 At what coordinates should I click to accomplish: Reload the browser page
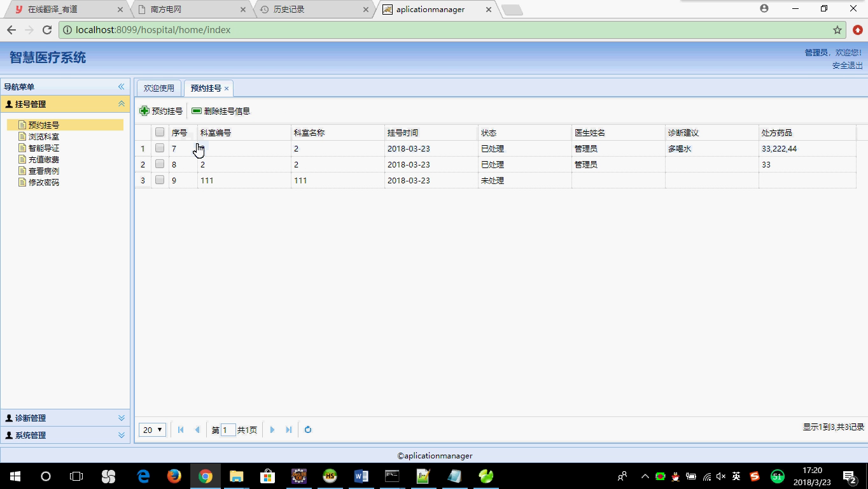pyautogui.click(x=46, y=30)
